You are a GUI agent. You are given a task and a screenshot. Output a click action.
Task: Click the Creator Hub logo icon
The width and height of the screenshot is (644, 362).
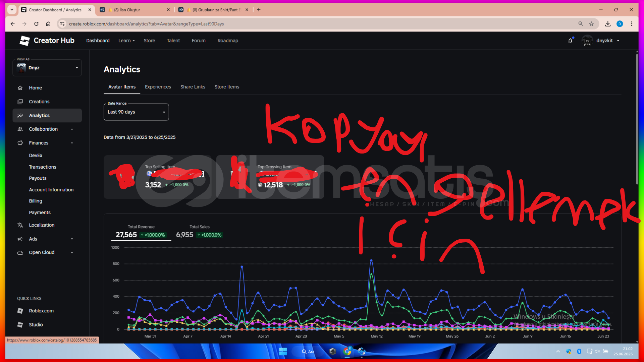pyautogui.click(x=24, y=41)
